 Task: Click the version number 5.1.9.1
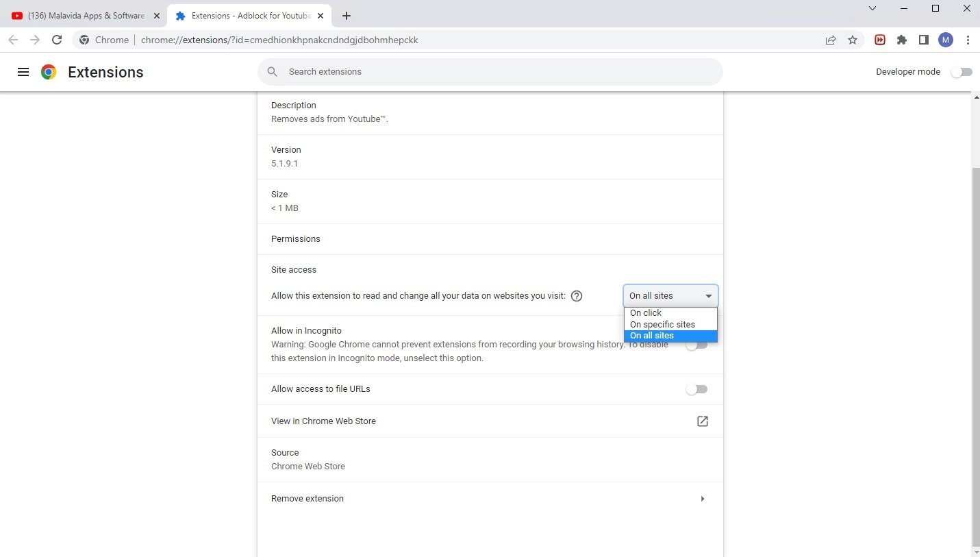[285, 164]
